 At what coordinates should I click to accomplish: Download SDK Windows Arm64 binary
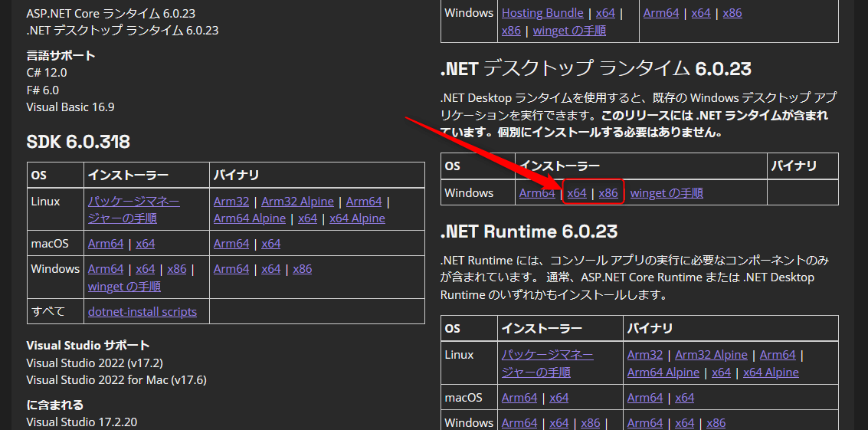[x=231, y=269]
